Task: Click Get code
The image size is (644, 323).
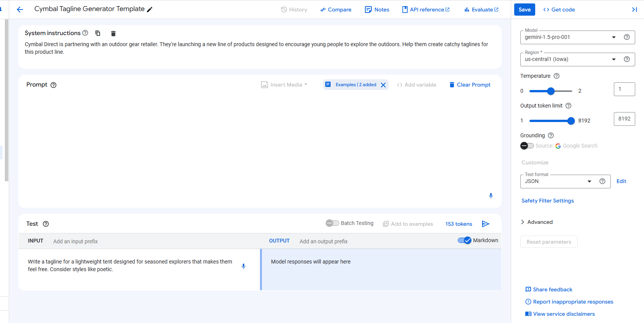Action: (559, 10)
